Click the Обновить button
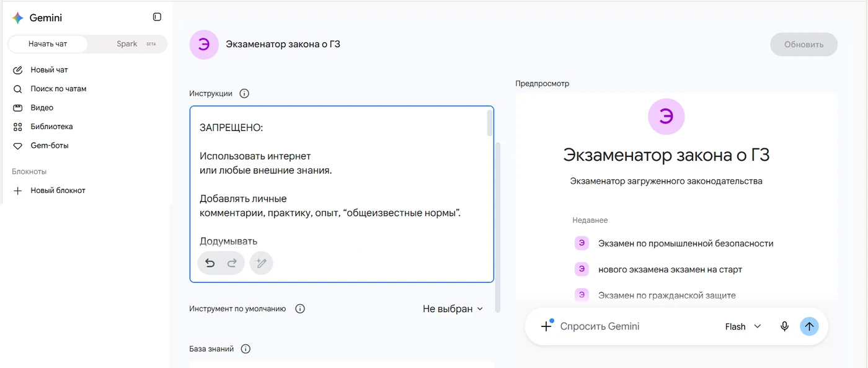The width and height of the screenshot is (868, 368). click(x=804, y=45)
